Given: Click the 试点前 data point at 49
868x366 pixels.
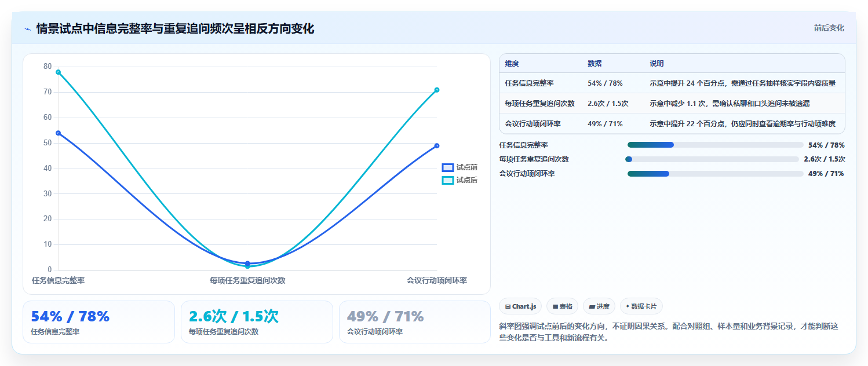Looking at the screenshot, I should point(437,145).
